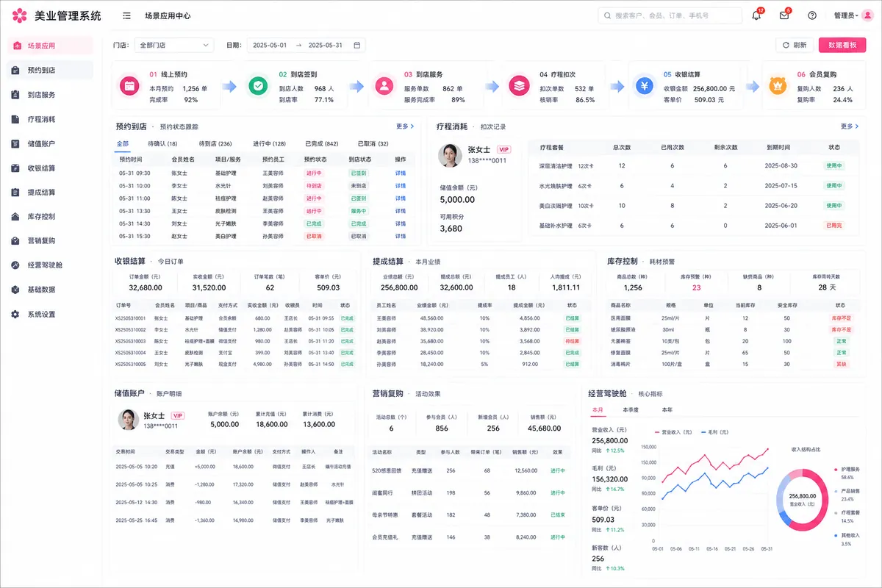The height and width of the screenshot is (588, 882).
Task: Open 经营驾驶舱 in the sidebar
Action: [x=50, y=265]
